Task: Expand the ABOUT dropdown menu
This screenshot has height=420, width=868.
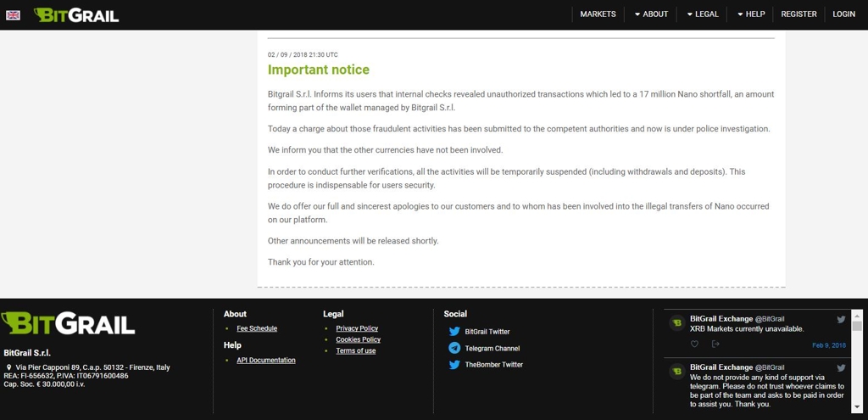Action: tap(652, 14)
